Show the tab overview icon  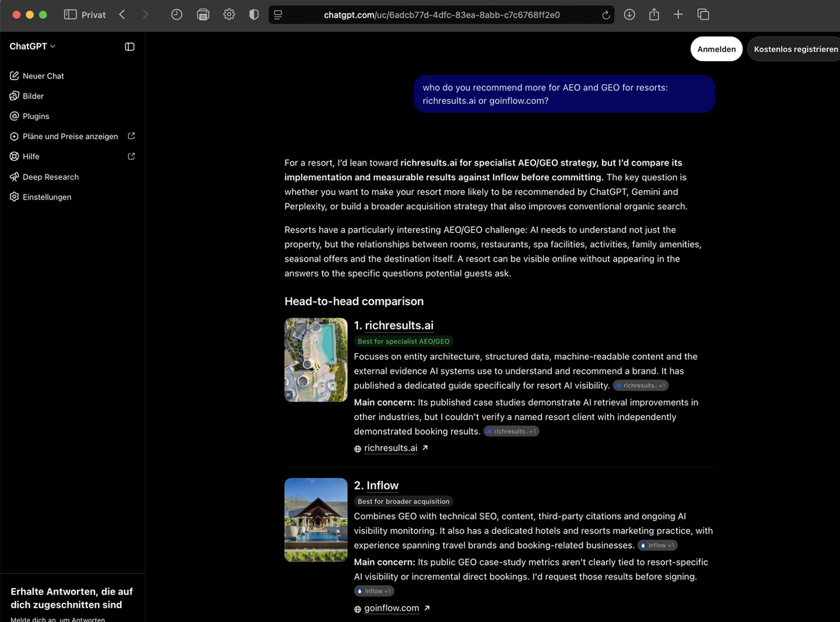(x=703, y=15)
